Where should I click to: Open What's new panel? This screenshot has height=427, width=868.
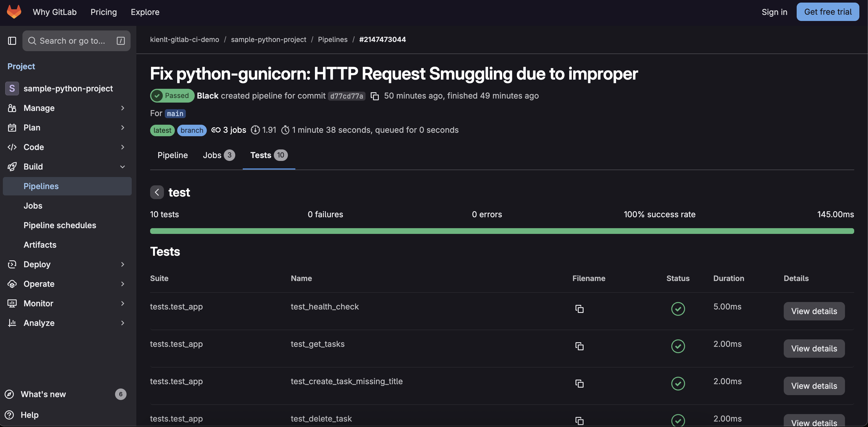click(44, 394)
